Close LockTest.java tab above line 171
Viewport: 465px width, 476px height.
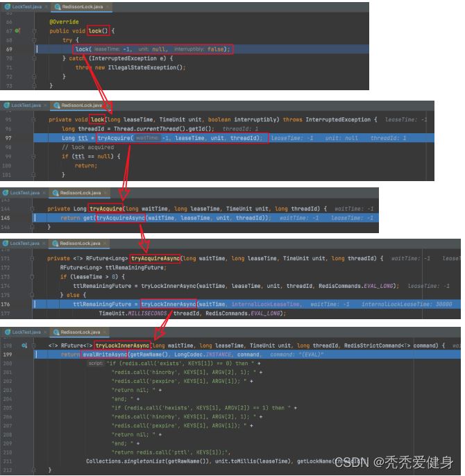(45, 244)
